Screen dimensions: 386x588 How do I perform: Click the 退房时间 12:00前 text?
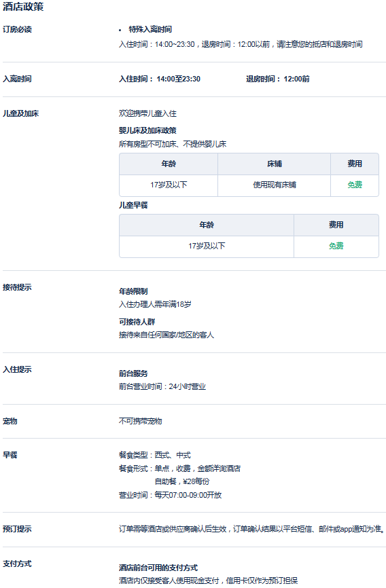click(278, 79)
